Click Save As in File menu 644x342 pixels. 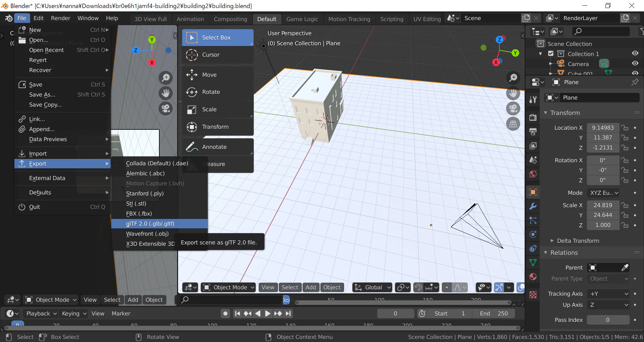63,95
